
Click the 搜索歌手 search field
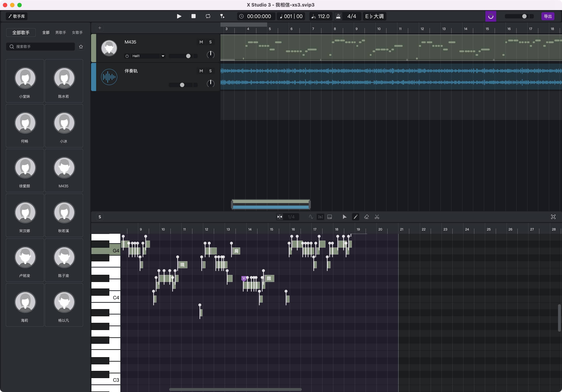tap(40, 46)
